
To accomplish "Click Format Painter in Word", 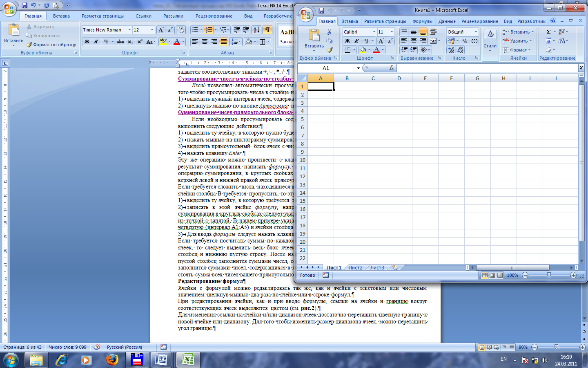I will pyautogui.click(x=51, y=45).
